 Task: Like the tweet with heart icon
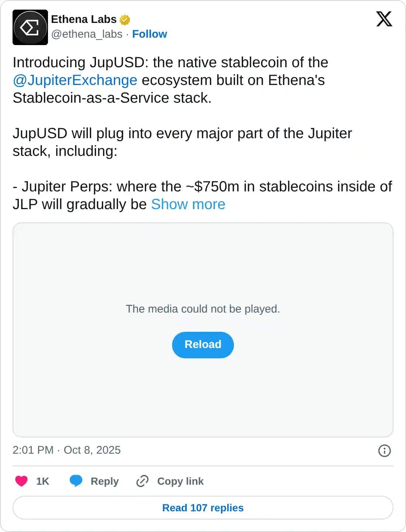click(21, 481)
